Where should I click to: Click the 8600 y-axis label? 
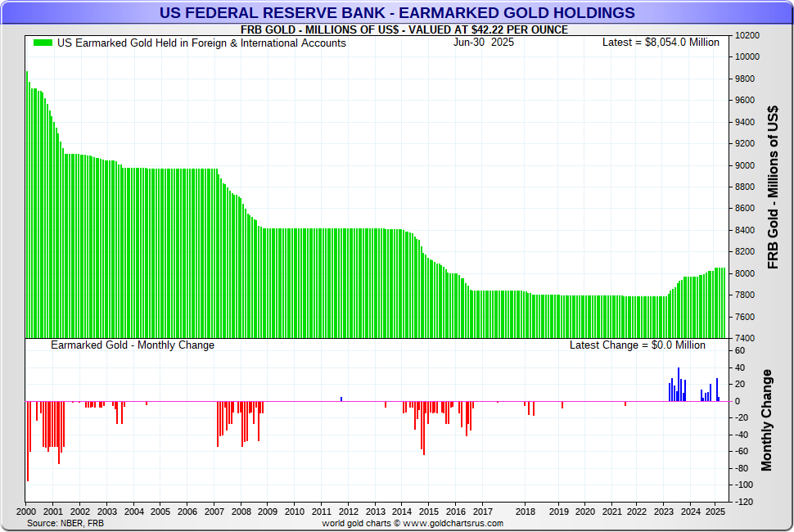745,208
